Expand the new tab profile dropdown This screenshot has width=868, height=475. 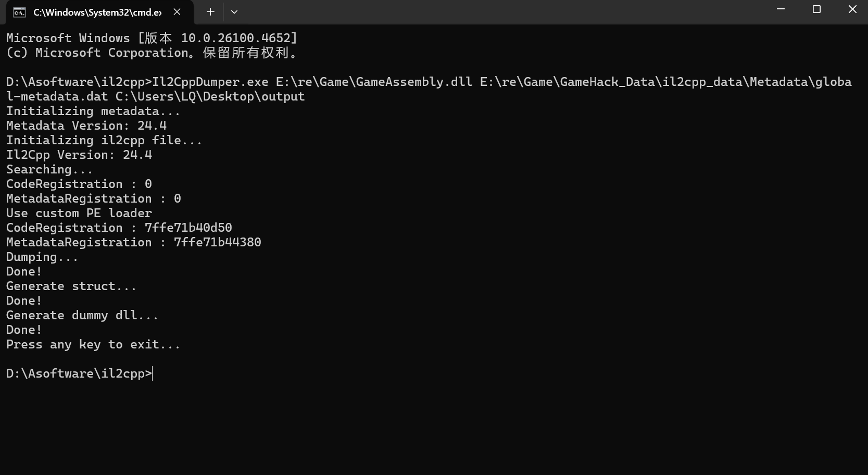(x=234, y=12)
